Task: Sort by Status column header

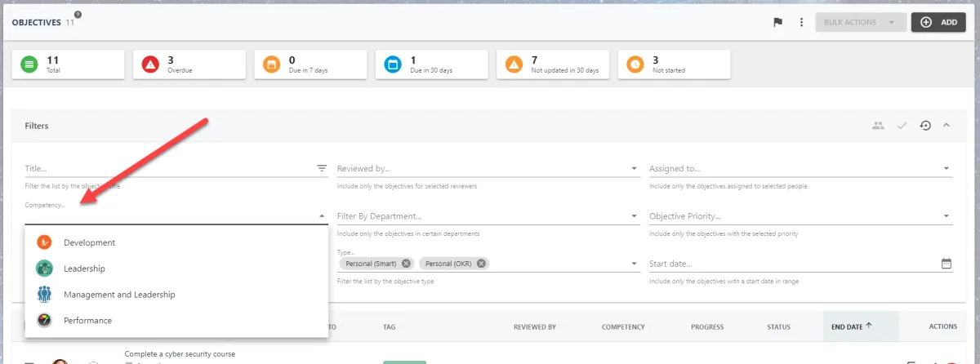Action: 778,327
